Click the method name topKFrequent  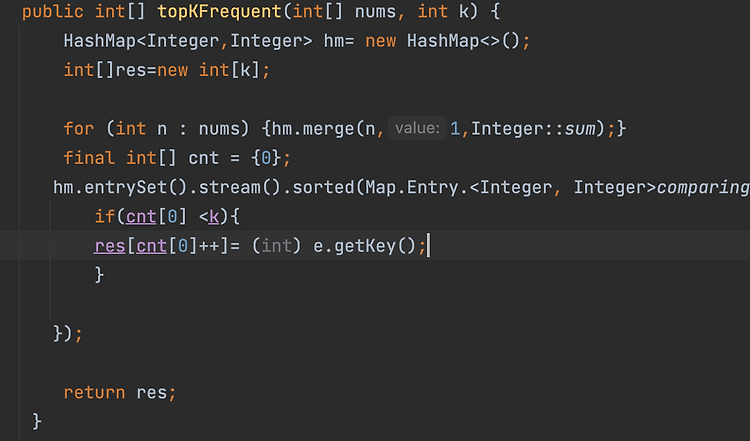click(219, 11)
